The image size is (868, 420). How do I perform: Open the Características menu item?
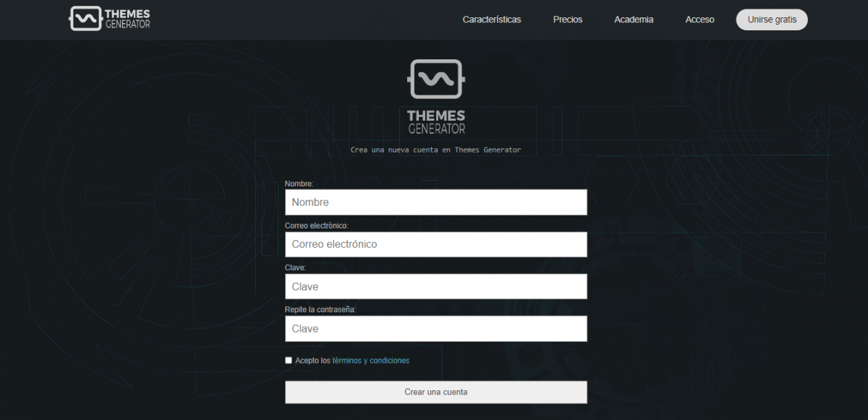[x=491, y=20]
